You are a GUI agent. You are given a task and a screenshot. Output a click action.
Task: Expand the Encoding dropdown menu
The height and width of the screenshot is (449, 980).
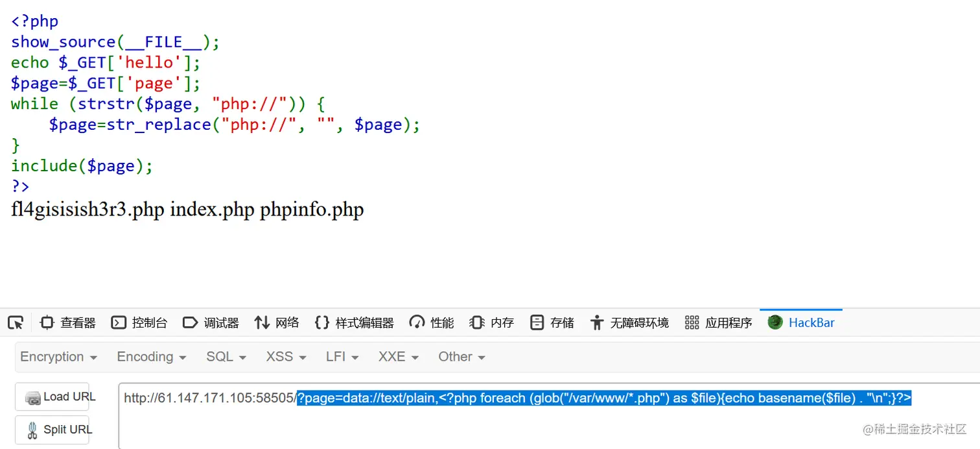click(151, 357)
